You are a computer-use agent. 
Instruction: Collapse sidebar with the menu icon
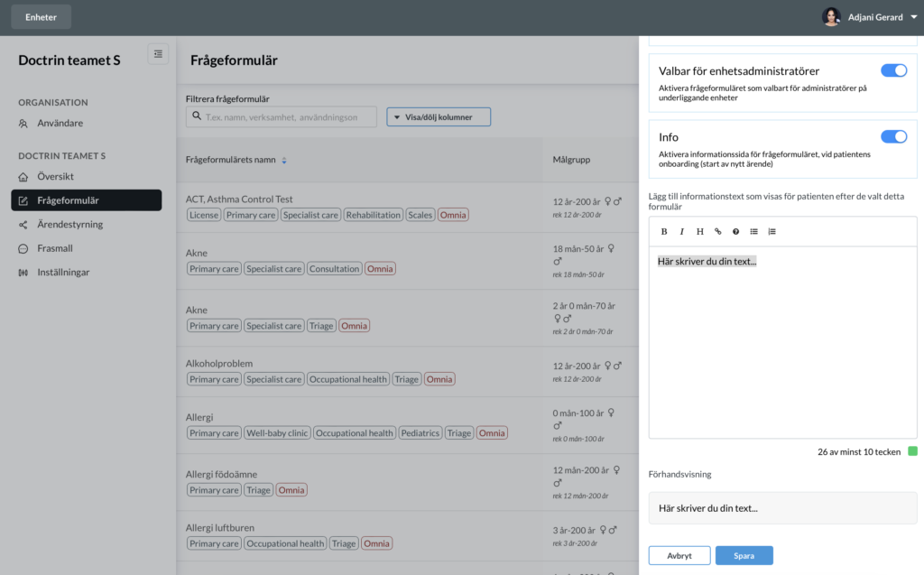(x=158, y=54)
